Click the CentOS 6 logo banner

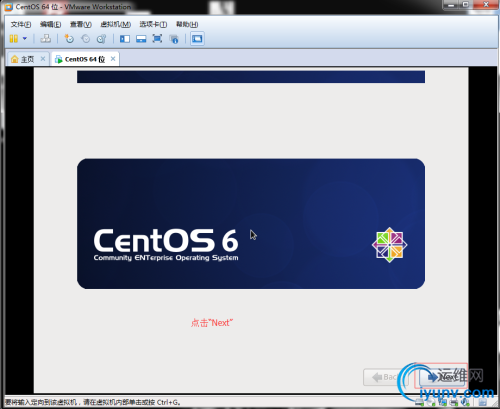pos(251,224)
